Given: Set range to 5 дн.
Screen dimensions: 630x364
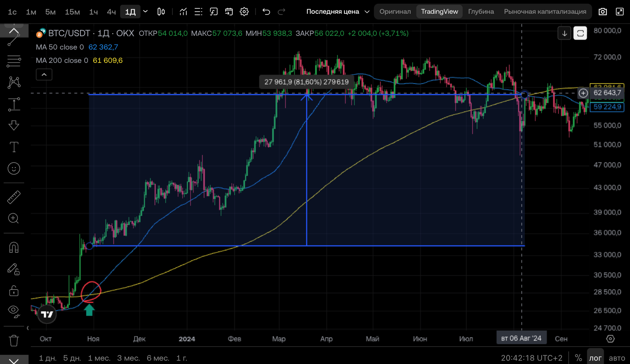Looking at the screenshot, I should pos(72,358).
